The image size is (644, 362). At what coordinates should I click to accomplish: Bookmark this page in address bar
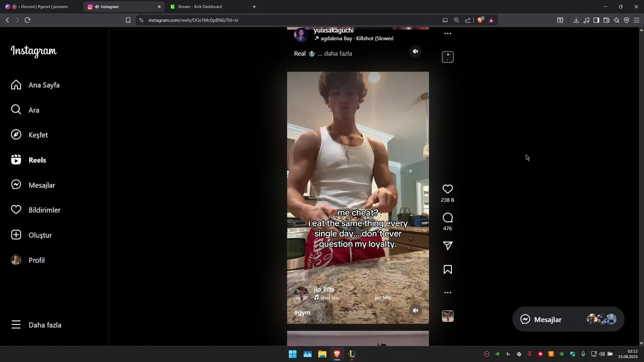tap(128, 20)
